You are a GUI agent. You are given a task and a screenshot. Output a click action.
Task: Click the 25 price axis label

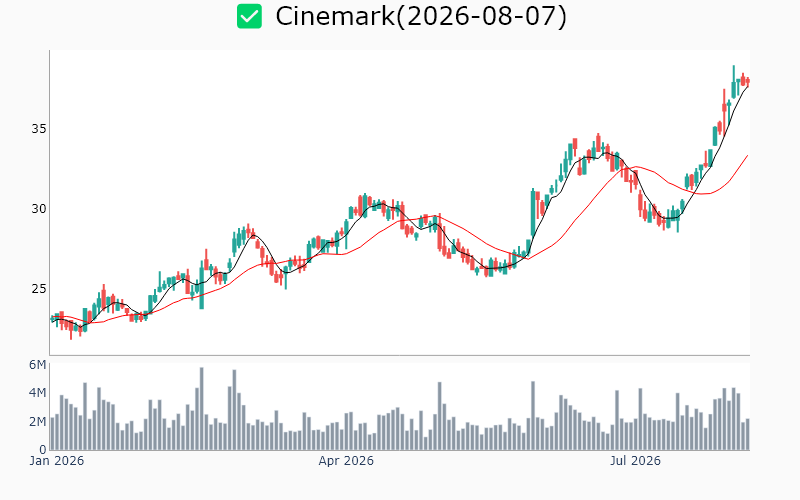point(39,289)
